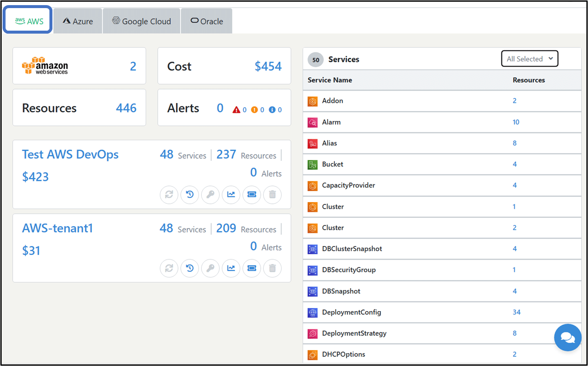Switch to the Azure tab
Viewport: 588px width, 366px height.
pyautogui.click(x=78, y=21)
